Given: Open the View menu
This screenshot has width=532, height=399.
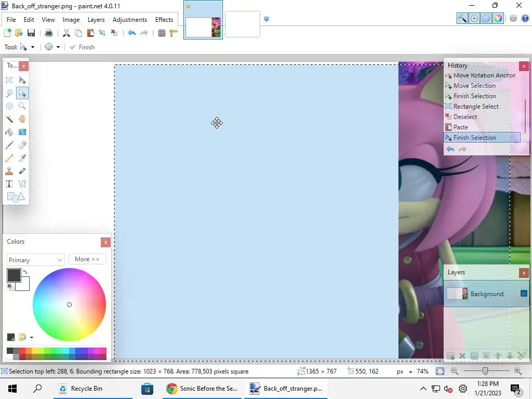Looking at the screenshot, I should coord(48,20).
